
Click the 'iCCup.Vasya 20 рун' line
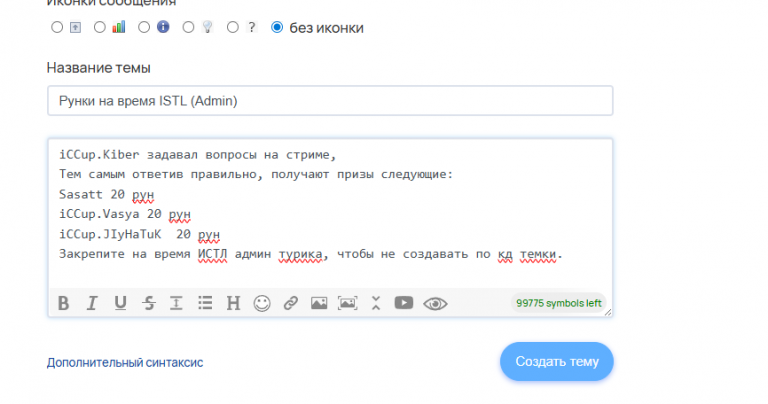125,214
